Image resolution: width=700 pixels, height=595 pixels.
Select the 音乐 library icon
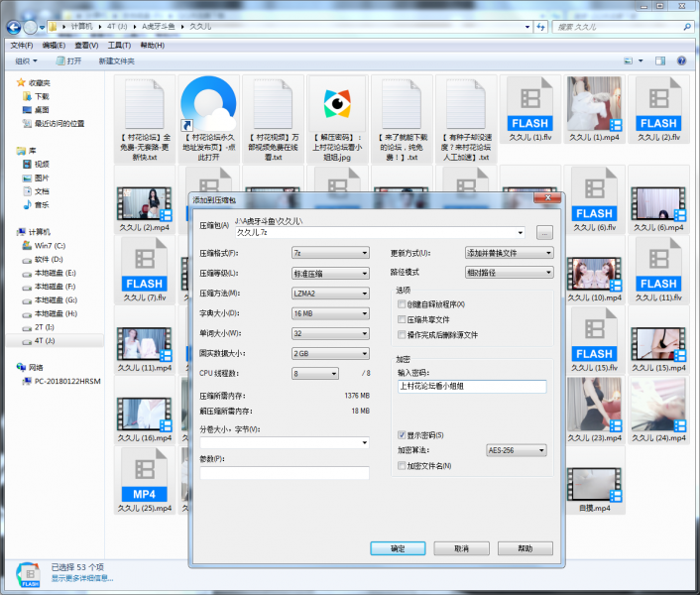pos(42,205)
